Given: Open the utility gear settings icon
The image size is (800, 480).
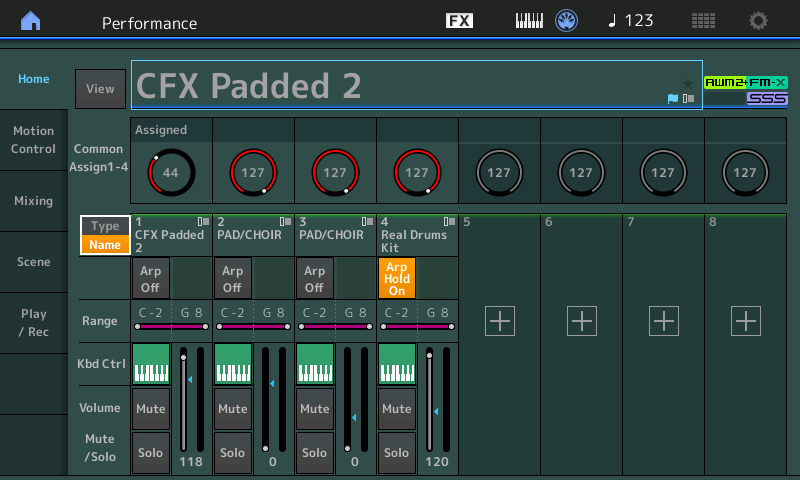Looking at the screenshot, I should tap(759, 21).
